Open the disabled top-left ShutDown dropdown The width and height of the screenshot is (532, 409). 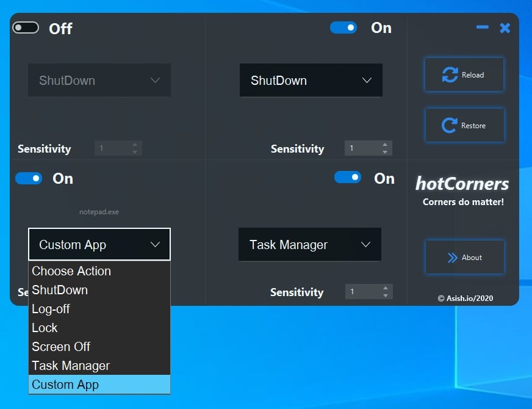[99, 80]
